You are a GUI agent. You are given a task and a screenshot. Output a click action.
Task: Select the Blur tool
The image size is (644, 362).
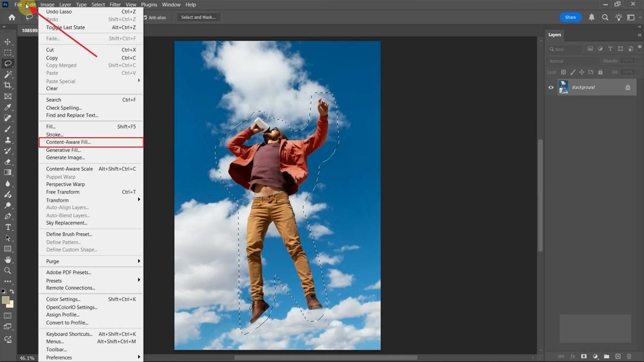point(7,183)
